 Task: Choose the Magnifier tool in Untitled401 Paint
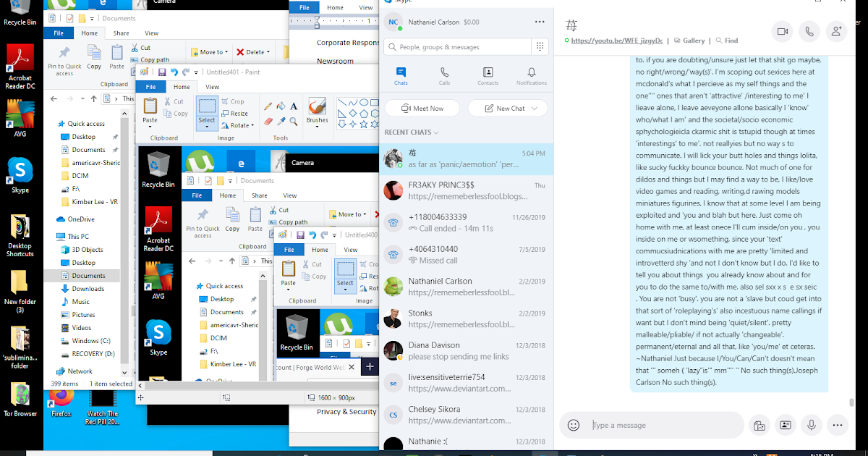click(x=294, y=121)
